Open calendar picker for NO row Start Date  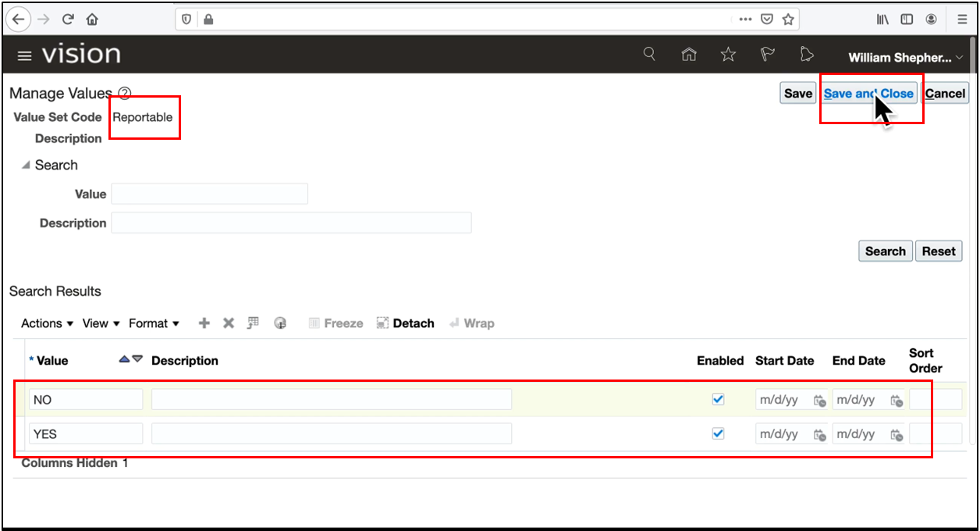(820, 400)
